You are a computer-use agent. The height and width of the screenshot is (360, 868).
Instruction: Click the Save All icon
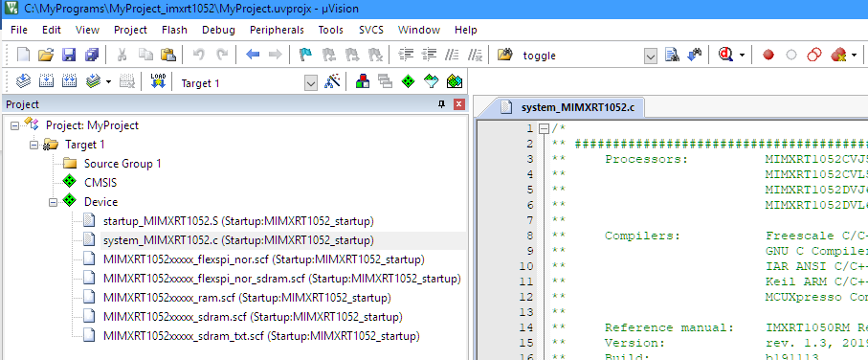91,55
